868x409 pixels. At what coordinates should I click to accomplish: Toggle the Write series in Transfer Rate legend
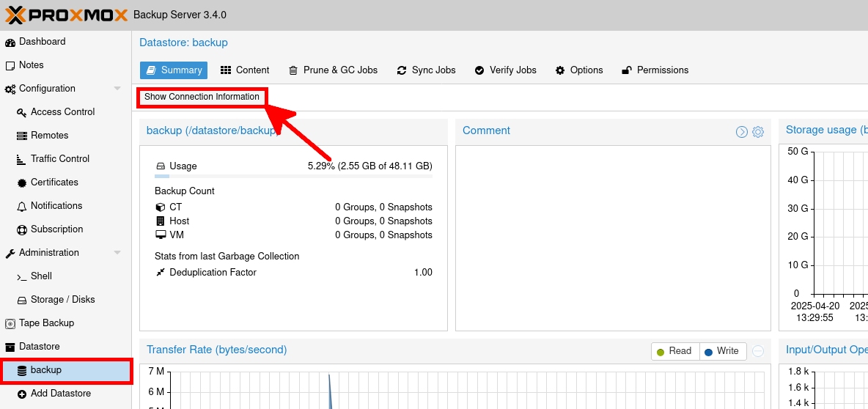click(x=722, y=351)
